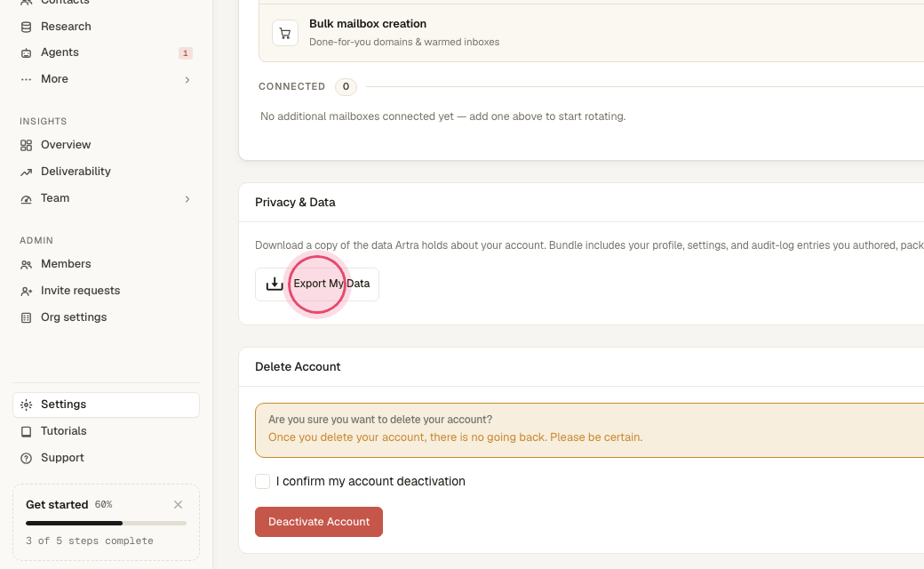This screenshot has height=569, width=924.
Task: Expand the Team submenu chevron
Action: 187,199
